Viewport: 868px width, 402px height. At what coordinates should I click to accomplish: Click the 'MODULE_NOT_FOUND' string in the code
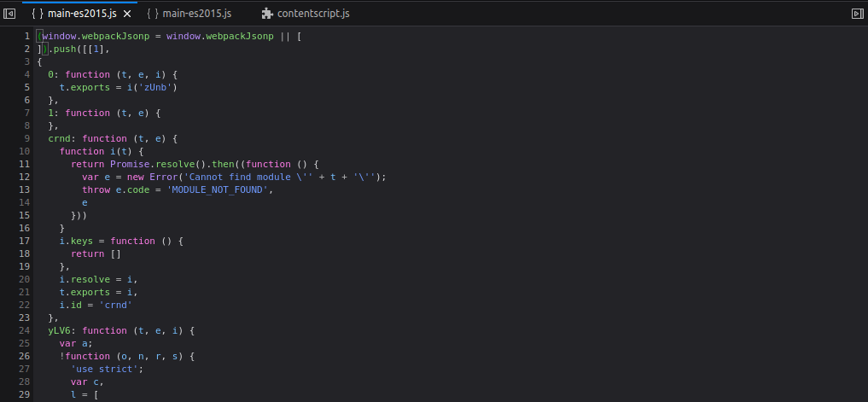tap(219, 189)
